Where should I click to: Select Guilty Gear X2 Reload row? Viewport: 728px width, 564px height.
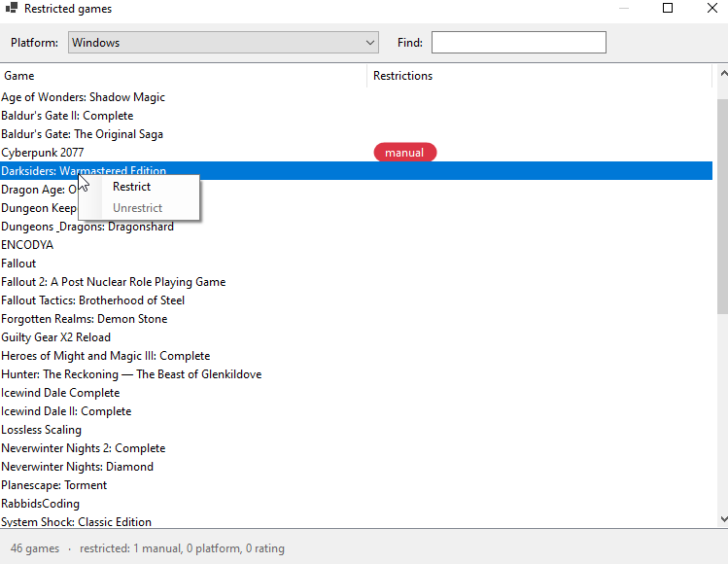356,337
